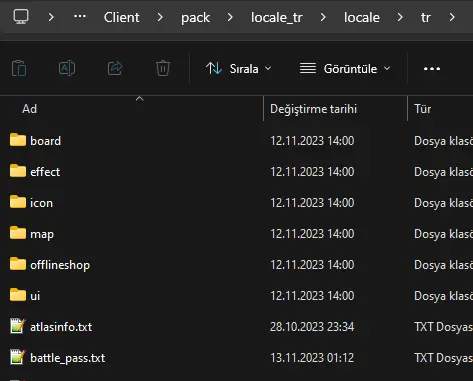Image resolution: width=473 pixels, height=381 pixels.
Task: Select the atlasinfo.txt file name
Action: coord(61,327)
